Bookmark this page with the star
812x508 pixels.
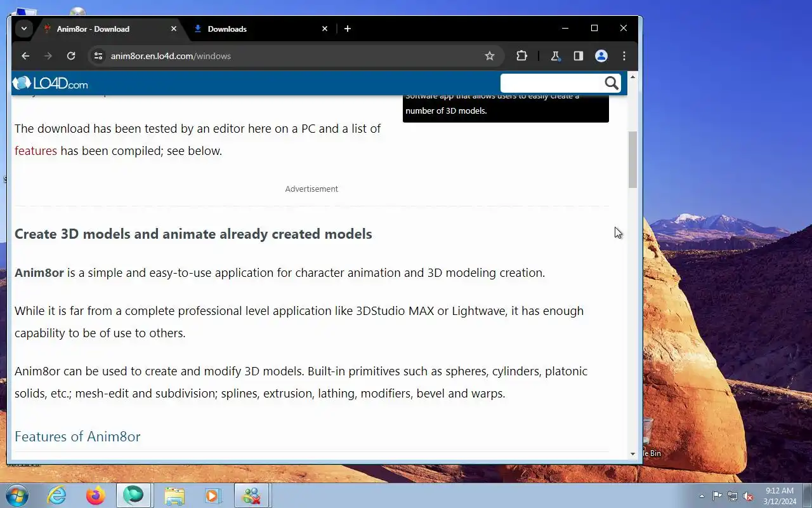click(x=490, y=56)
